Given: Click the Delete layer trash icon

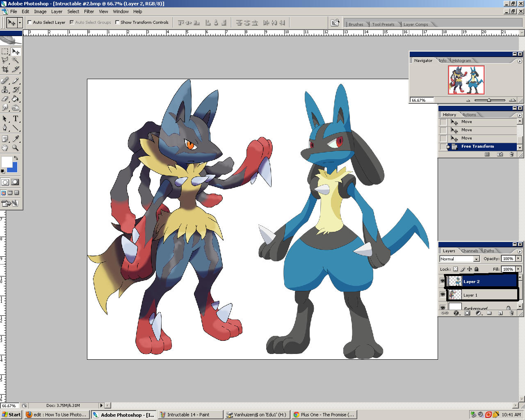Looking at the screenshot, I should pos(511,313).
